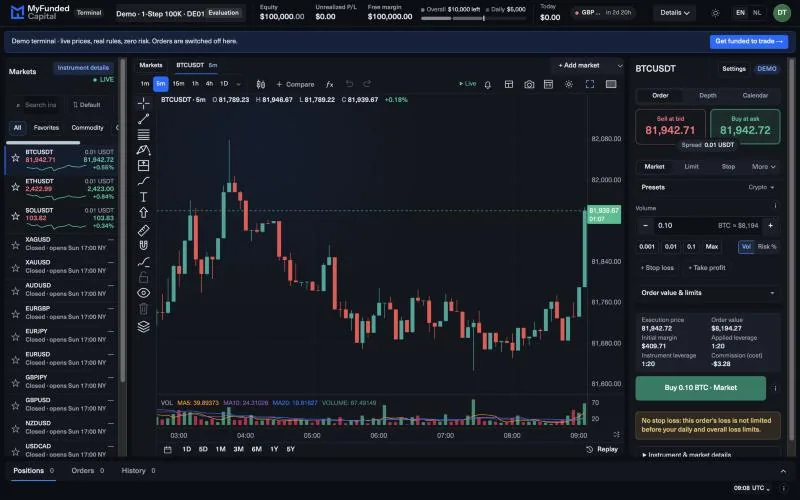The width and height of the screenshot is (800, 500).
Task: Open chart settings gear icon
Action: tap(569, 84)
